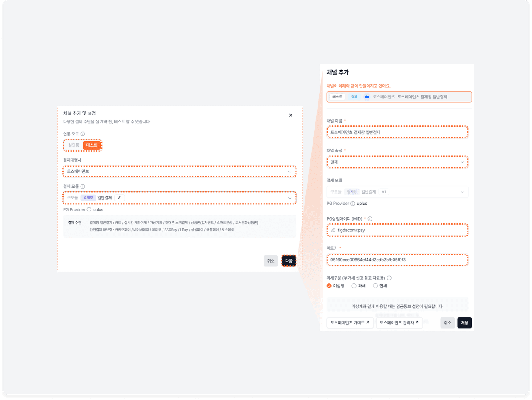This screenshot has width=532, height=400.
Task: Open the 결제대행사 dropdown showing 토스페이먼츠
Action: pos(179,172)
